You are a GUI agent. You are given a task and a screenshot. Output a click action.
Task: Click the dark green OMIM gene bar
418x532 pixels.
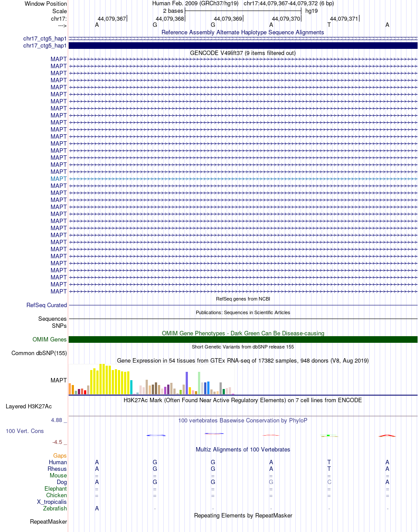tap(243, 339)
